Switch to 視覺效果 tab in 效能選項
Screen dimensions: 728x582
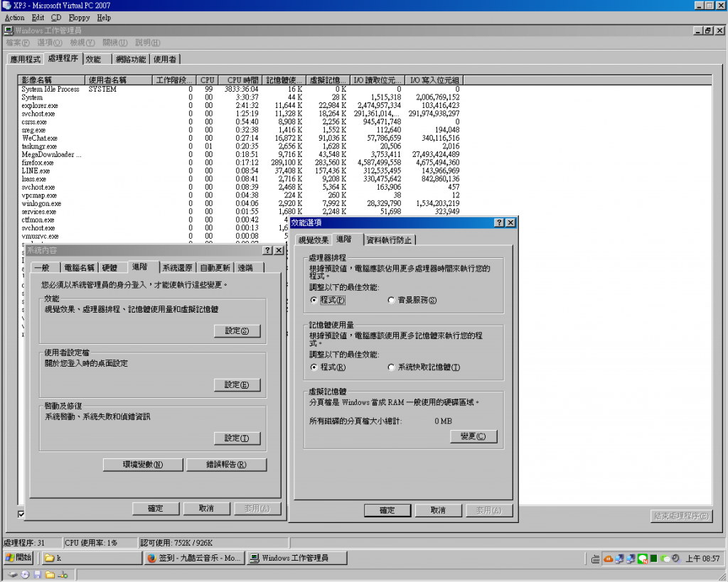click(x=314, y=240)
